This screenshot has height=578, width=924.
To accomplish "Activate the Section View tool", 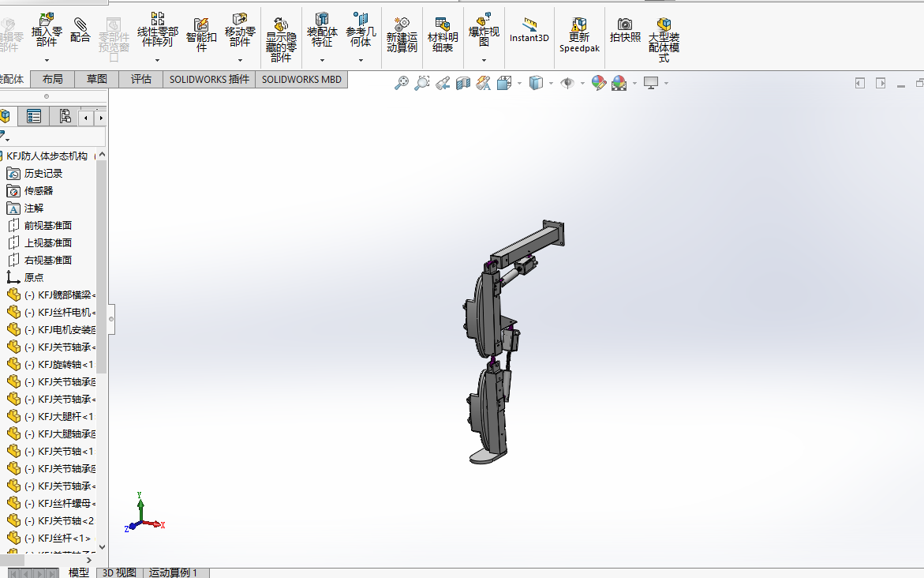I will coord(463,83).
